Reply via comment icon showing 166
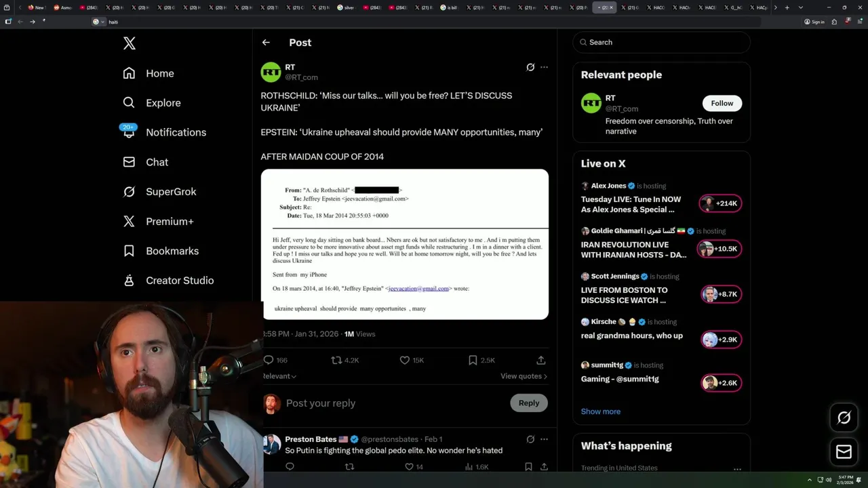 275,360
